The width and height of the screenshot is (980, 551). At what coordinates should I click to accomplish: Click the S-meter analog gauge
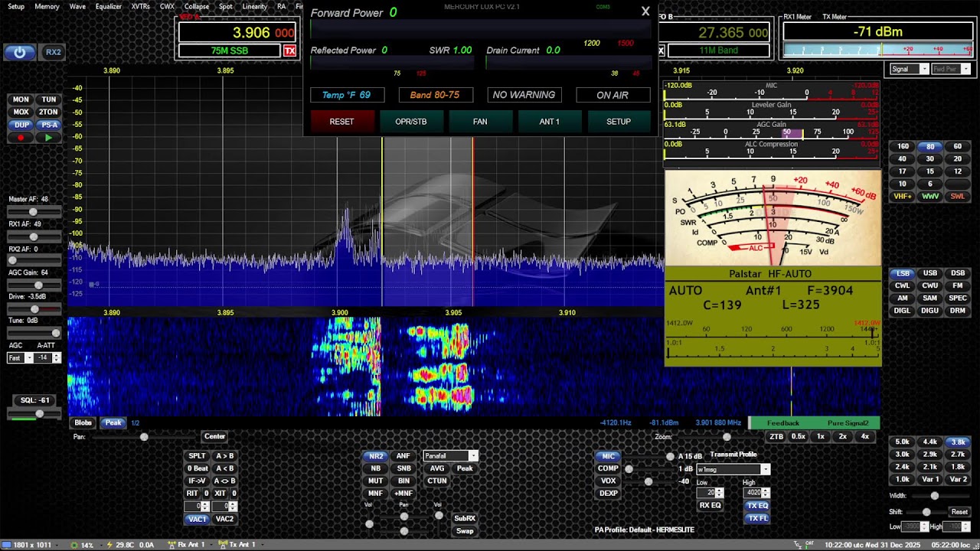773,218
